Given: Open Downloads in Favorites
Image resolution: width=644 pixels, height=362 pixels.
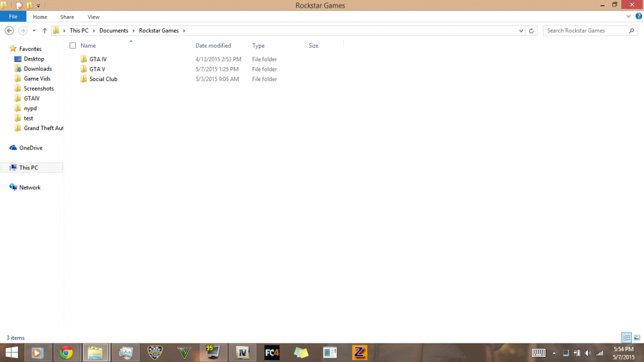Looking at the screenshot, I should tap(38, 69).
